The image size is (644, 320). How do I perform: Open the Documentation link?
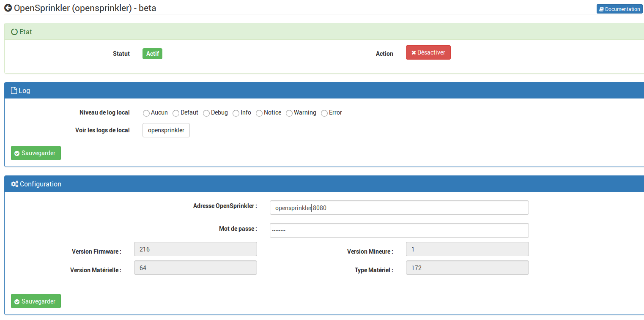click(619, 9)
